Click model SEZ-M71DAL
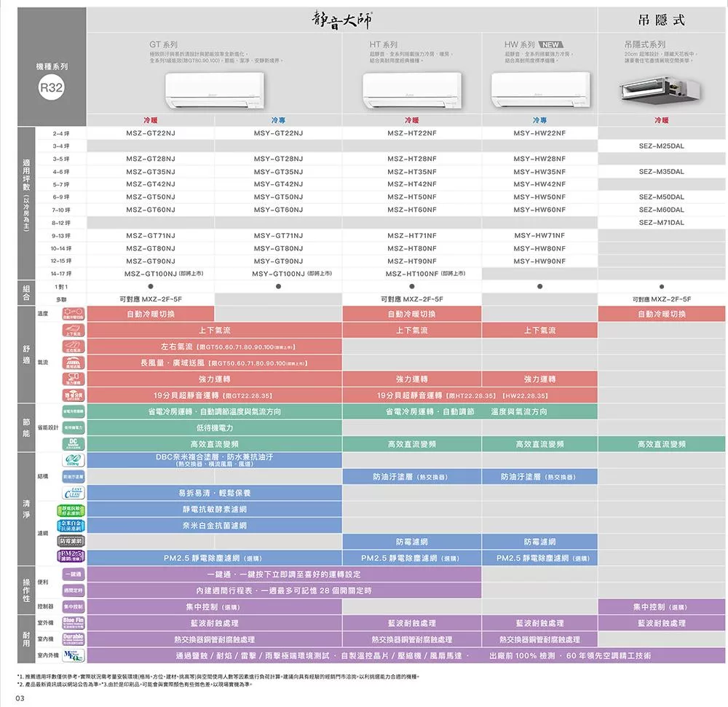The height and width of the screenshot is (707, 728). 661,222
